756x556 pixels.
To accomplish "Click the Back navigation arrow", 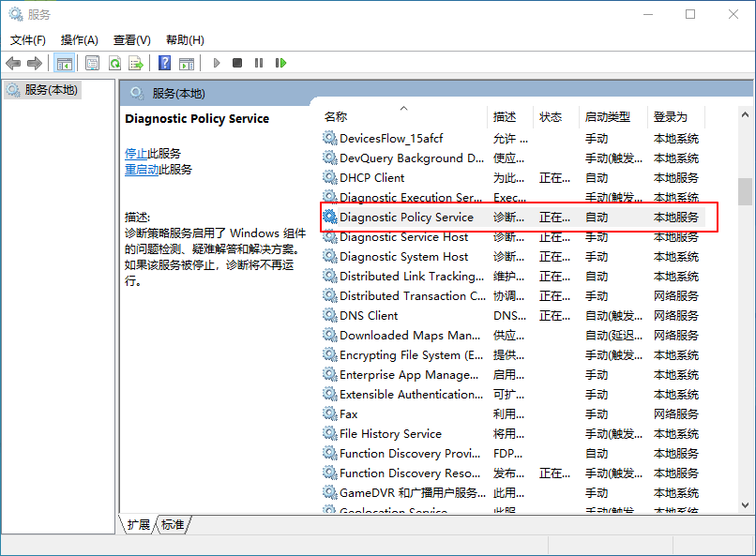I will [13, 63].
